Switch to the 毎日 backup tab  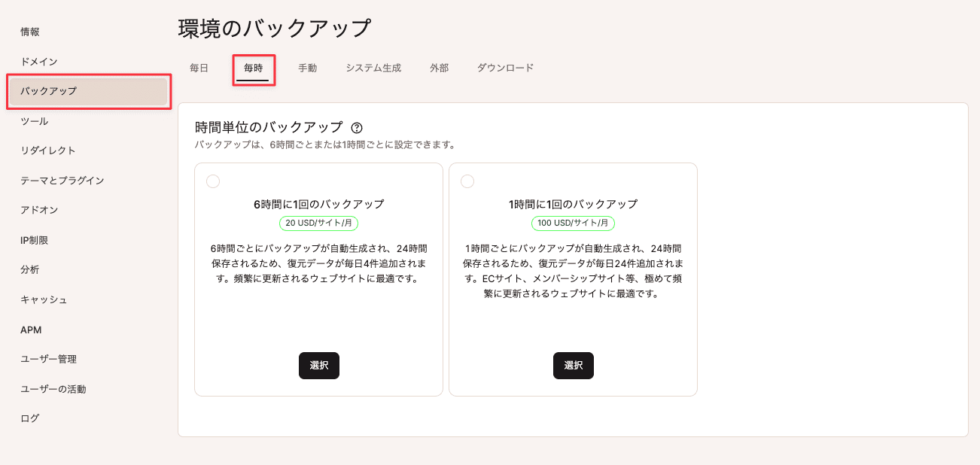pyautogui.click(x=197, y=67)
